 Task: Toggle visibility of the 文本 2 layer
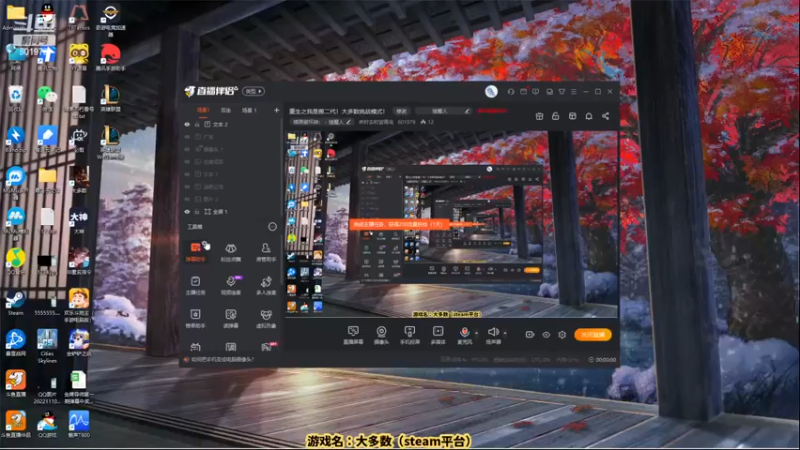[187, 124]
